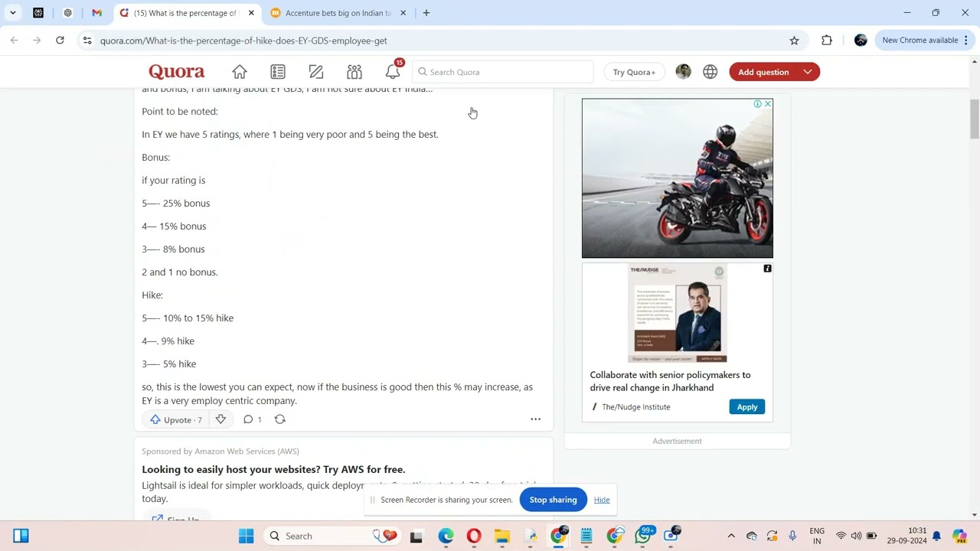Click the Add question button
Viewport: 980px width, 551px height.
coord(763,72)
